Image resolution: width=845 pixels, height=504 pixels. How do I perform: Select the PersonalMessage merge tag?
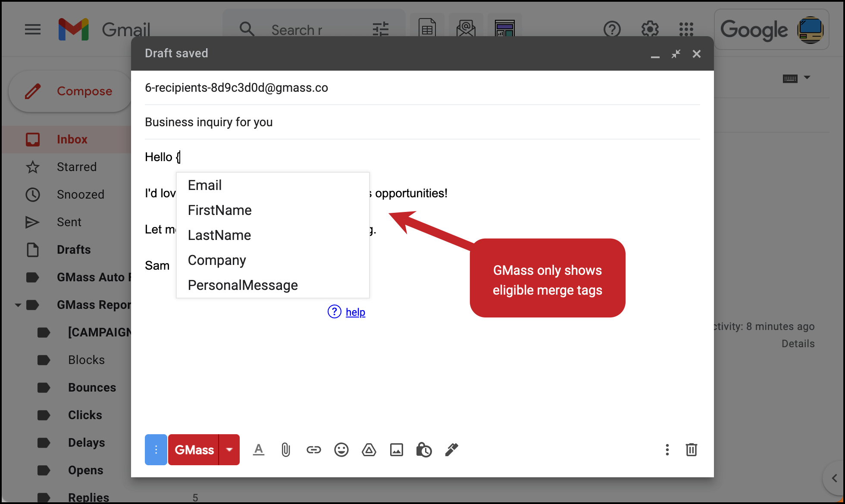coord(273,285)
